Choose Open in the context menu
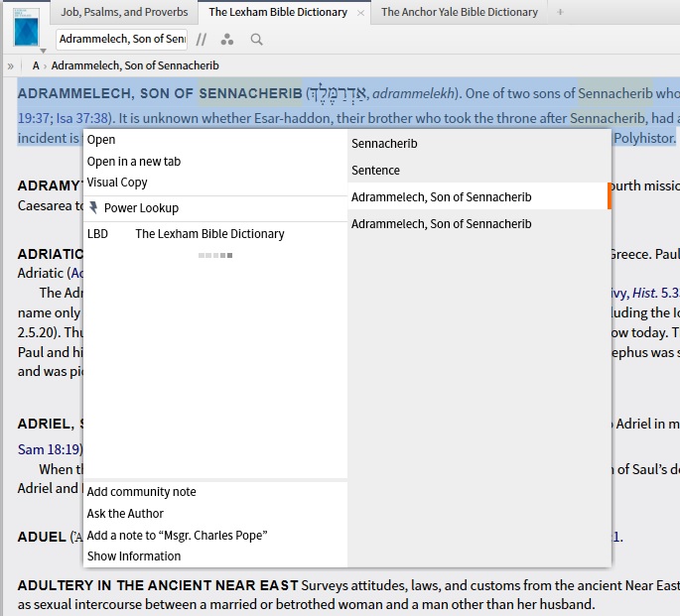This screenshot has height=616, width=680. click(x=101, y=140)
